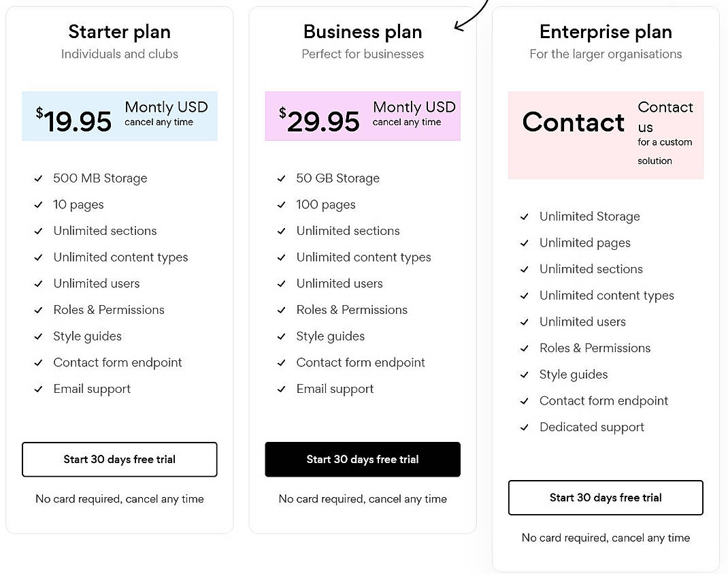The image size is (728, 574).
Task: Click the checkmark next to 50 GB Storage
Action: pyautogui.click(x=282, y=178)
